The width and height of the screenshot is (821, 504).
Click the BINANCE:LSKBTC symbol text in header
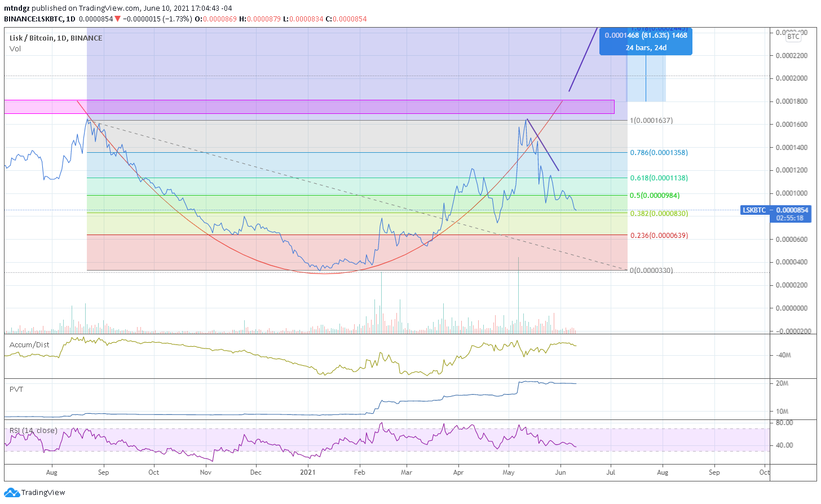click(x=33, y=19)
